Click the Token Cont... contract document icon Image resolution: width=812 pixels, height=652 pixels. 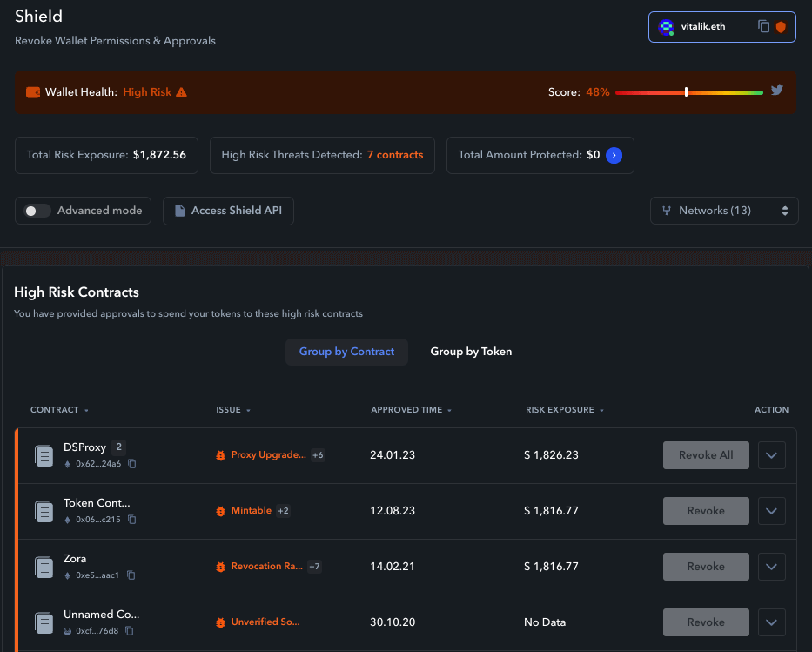click(x=44, y=511)
